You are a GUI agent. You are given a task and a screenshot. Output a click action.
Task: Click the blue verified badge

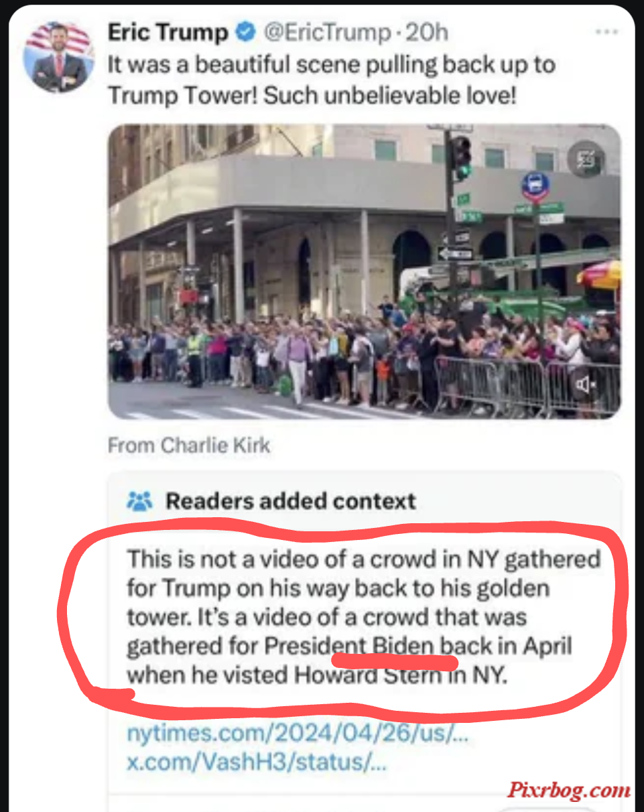point(247,31)
